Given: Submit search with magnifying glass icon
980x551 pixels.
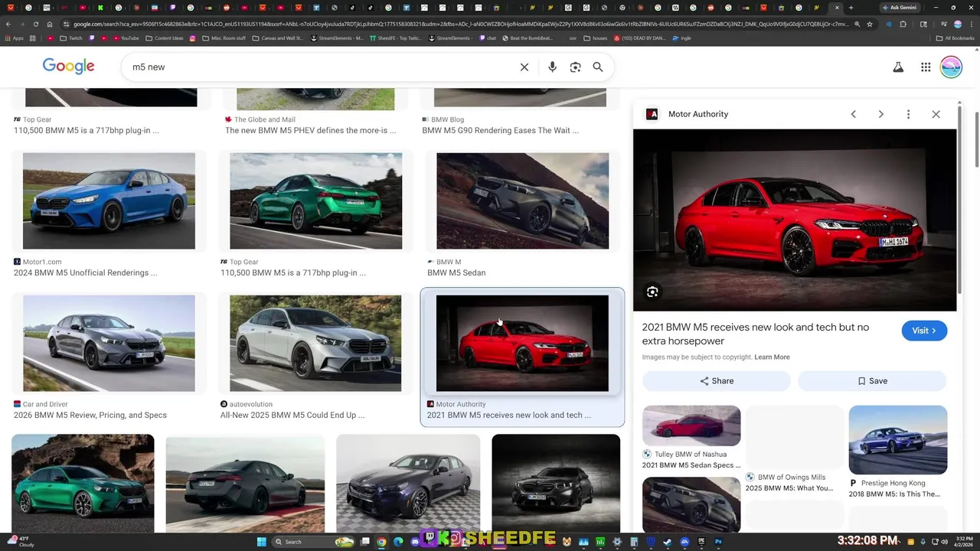Looking at the screenshot, I should [598, 67].
